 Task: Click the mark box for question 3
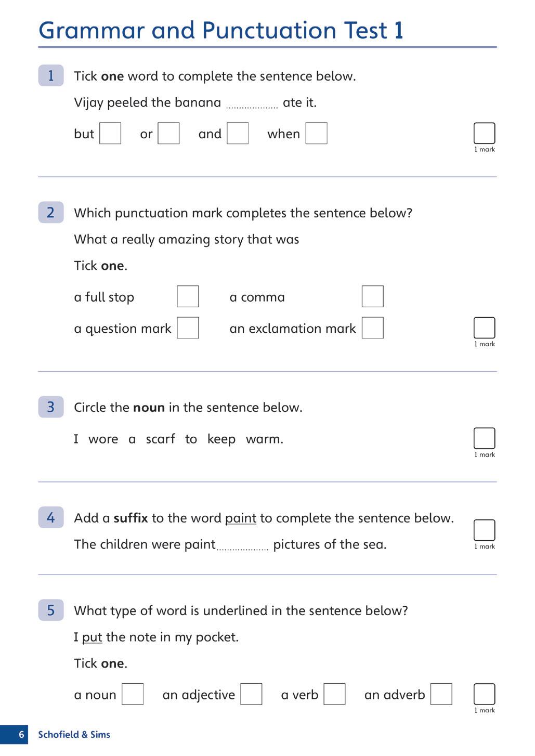click(484, 439)
